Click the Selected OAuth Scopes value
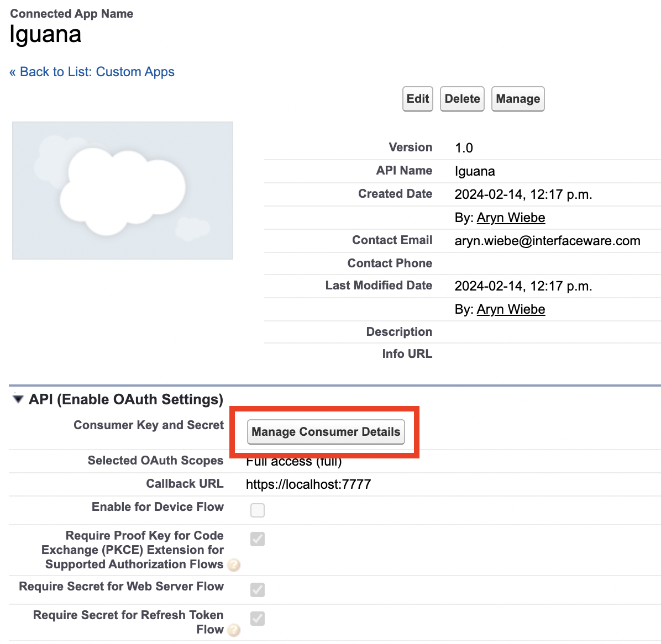The height and width of the screenshot is (644, 661). [293, 462]
